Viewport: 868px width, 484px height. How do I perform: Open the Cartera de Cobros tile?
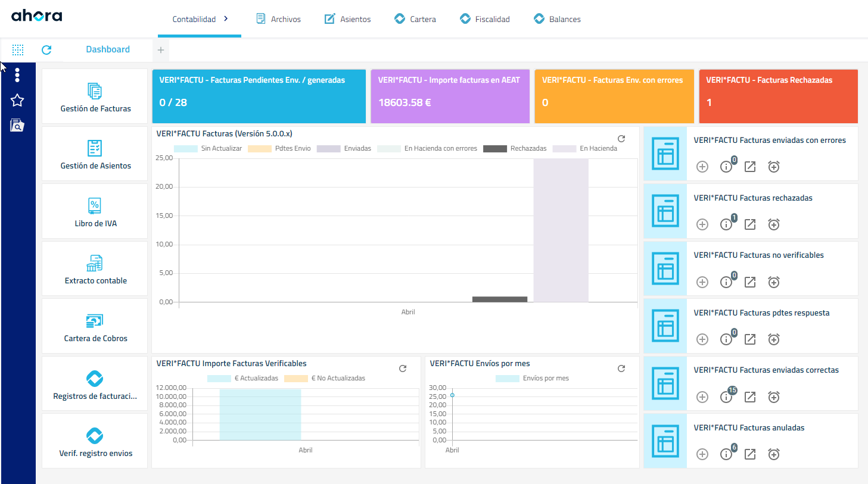(x=95, y=326)
